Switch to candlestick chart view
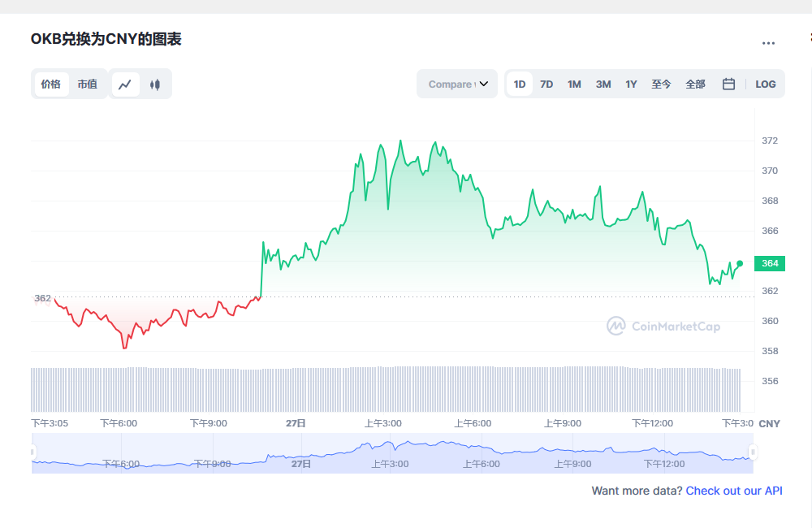The width and height of the screenshot is (812, 528). (x=155, y=84)
